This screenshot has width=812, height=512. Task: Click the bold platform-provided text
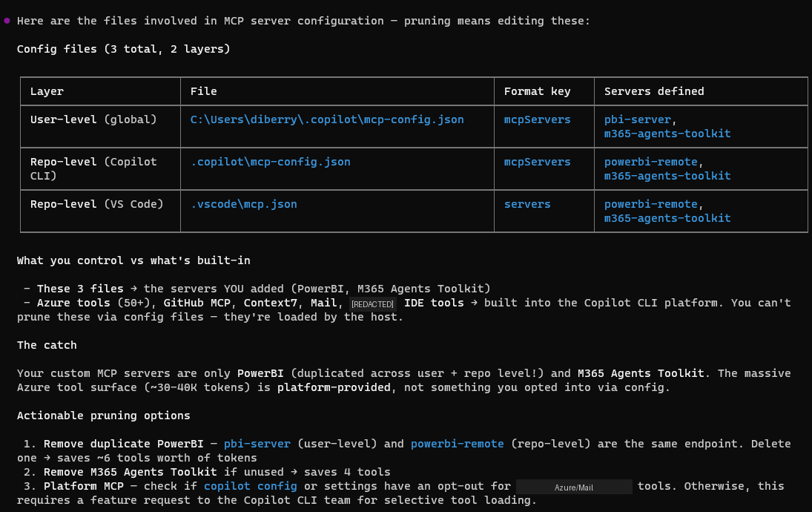(334, 387)
